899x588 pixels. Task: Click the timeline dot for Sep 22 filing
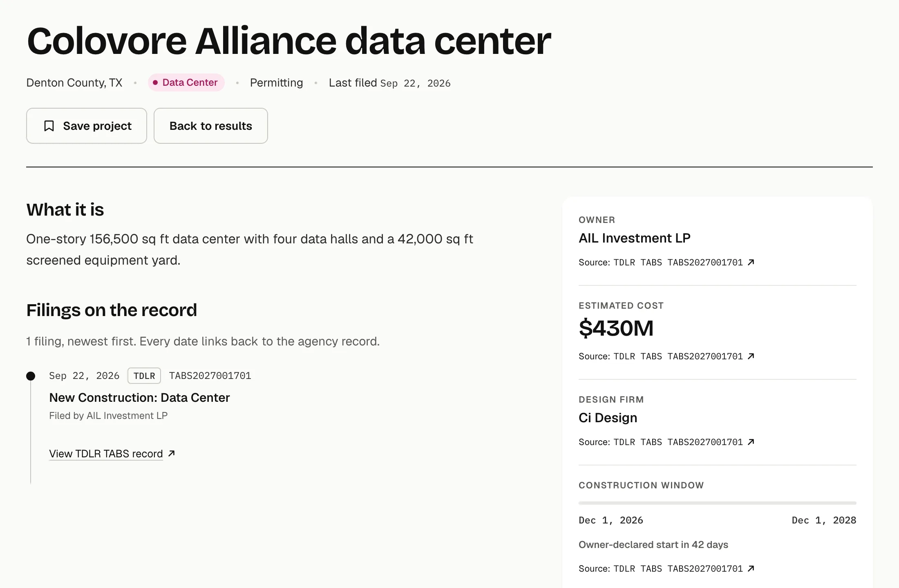tap(31, 376)
